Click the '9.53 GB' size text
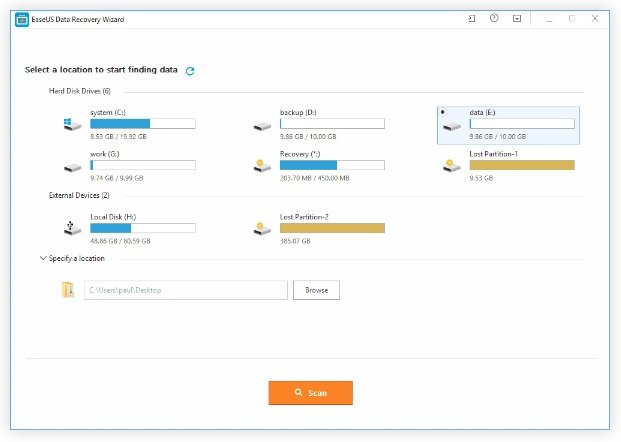This screenshot has width=621, height=442. [481, 178]
